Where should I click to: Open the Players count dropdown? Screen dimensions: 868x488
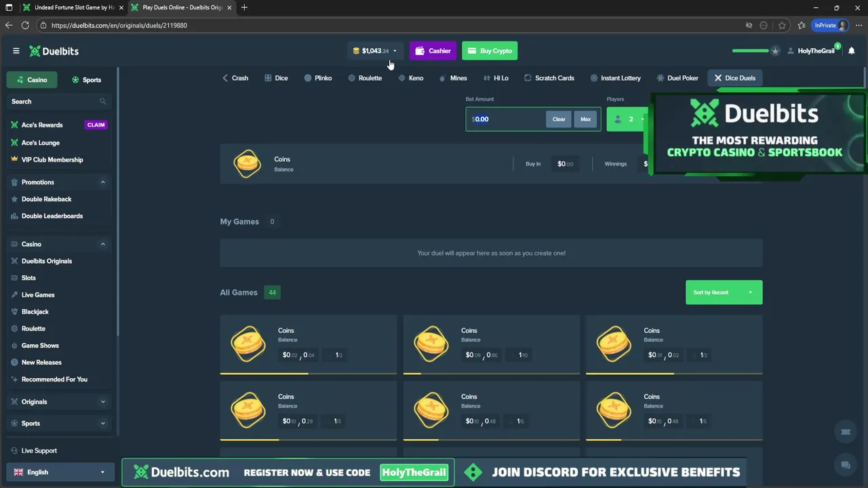pyautogui.click(x=627, y=119)
